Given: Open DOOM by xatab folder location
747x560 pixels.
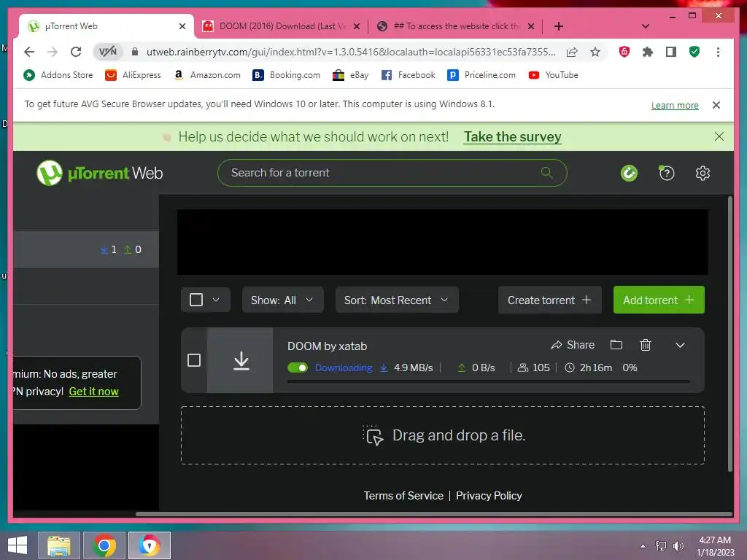Looking at the screenshot, I should pyautogui.click(x=616, y=345).
